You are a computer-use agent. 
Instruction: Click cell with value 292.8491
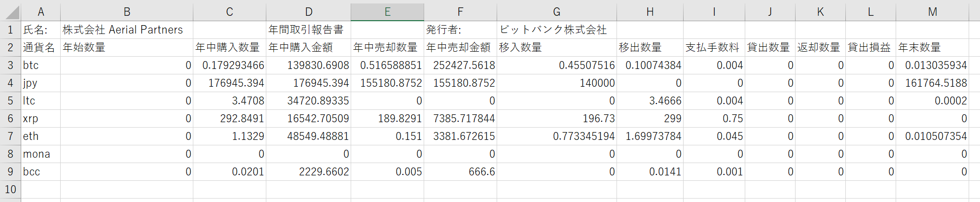tap(229, 119)
